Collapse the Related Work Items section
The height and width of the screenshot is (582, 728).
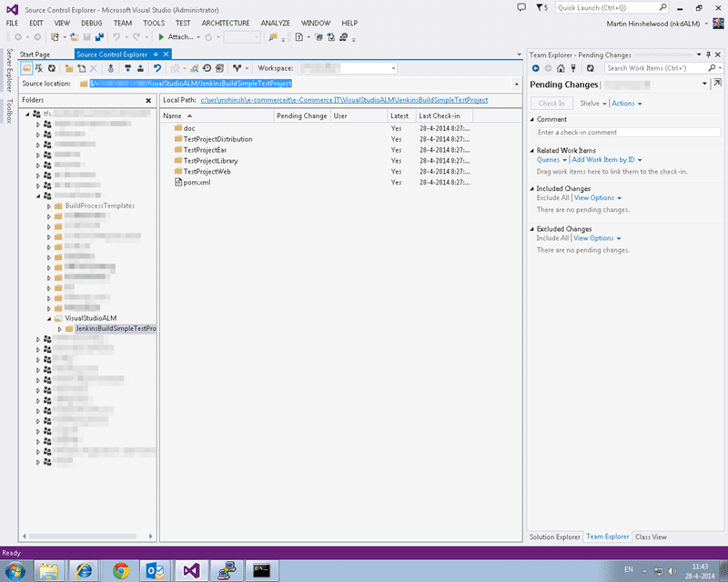click(x=532, y=150)
